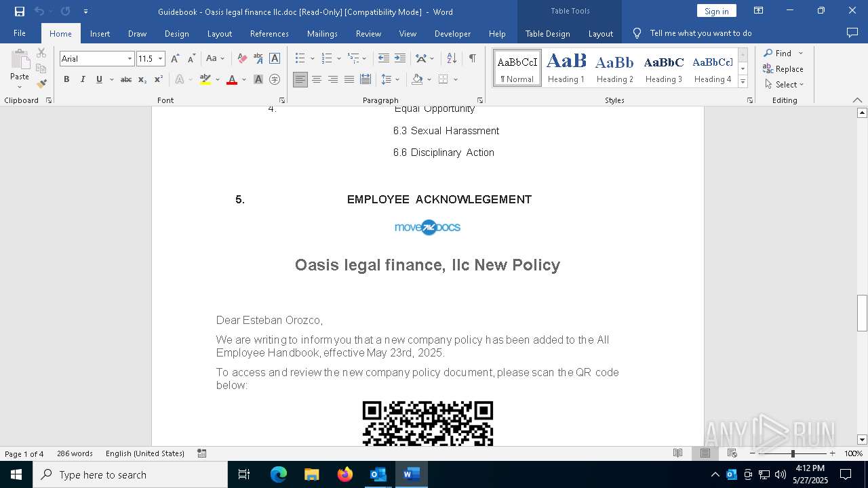
Task: Open Ribbon Display Options icon
Action: coord(759,11)
